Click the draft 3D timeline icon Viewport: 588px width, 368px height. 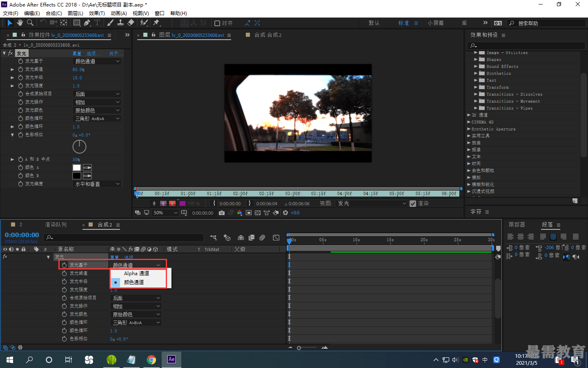click(227, 238)
